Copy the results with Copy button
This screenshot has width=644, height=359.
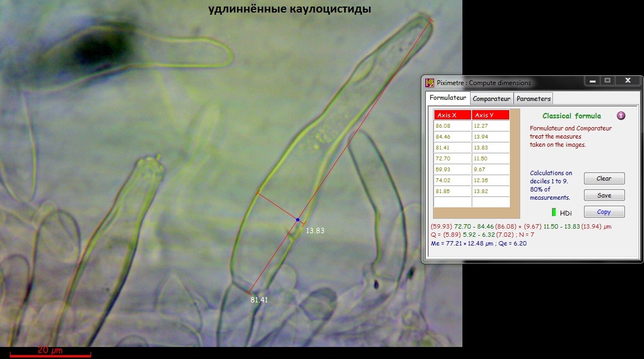pos(604,212)
